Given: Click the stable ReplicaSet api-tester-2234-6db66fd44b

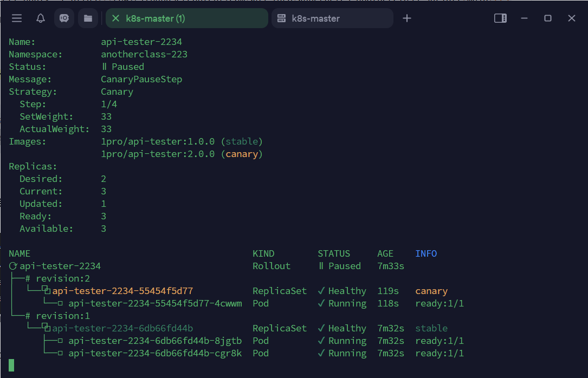Looking at the screenshot, I should (122, 328).
